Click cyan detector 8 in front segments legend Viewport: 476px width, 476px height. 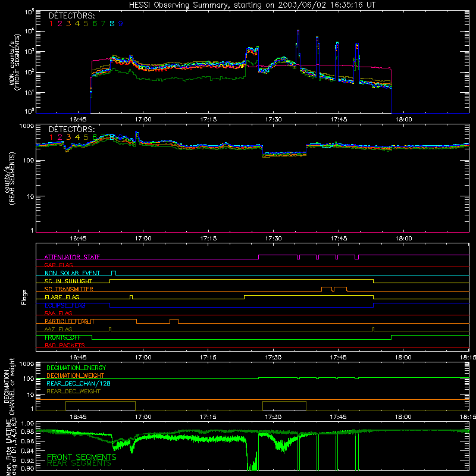(x=112, y=24)
